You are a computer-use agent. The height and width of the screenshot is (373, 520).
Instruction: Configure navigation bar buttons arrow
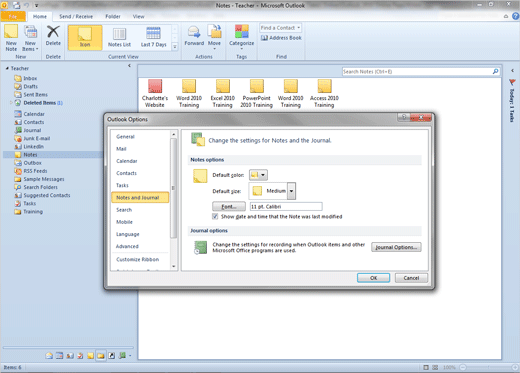[x=130, y=356]
